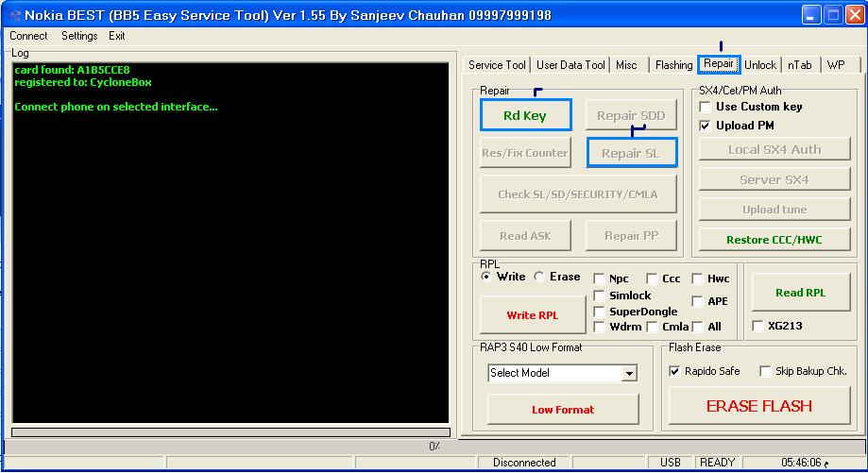This screenshot has height=473, width=868.
Task: Click 'registered to: CycloneBox' log line
Action: pyautogui.click(x=83, y=82)
